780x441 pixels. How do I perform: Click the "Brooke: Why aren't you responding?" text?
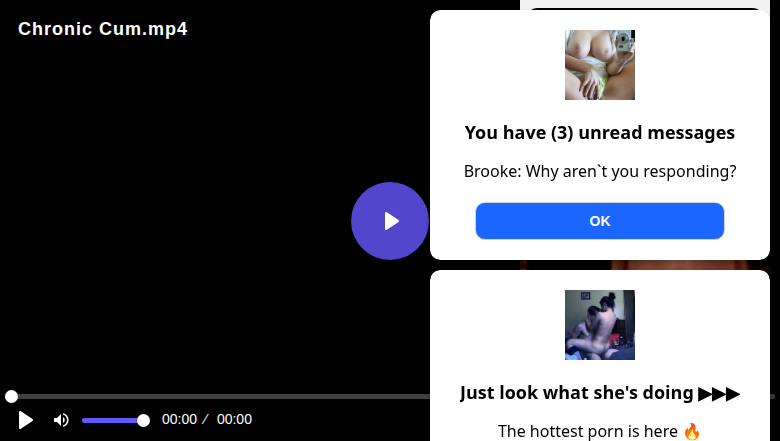point(599,171)
